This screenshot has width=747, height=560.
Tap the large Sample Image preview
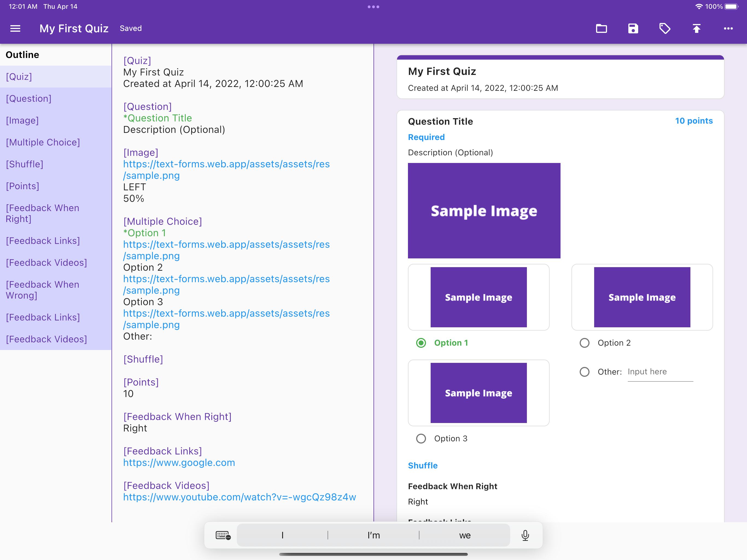click(x=484, y=211)
